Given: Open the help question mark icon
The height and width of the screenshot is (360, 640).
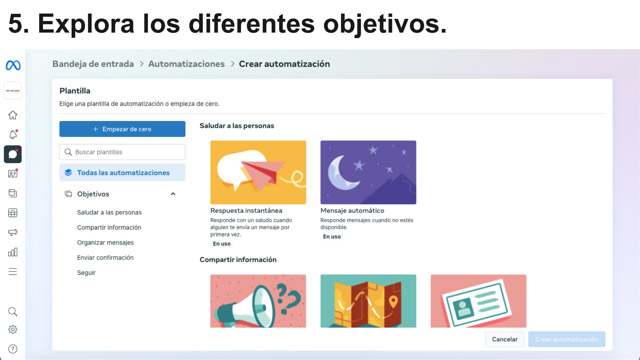Looking at the screenshot, I should tap(13, 349).
